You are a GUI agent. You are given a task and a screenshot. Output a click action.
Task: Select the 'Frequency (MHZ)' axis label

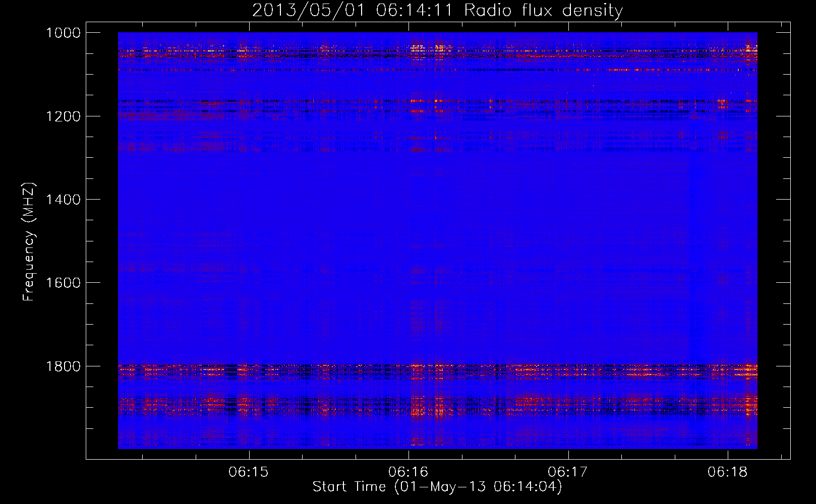(29, 241)
